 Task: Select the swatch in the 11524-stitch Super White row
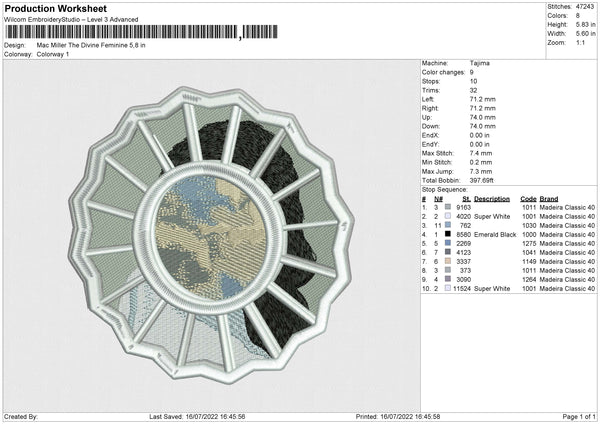pos(449,288)
